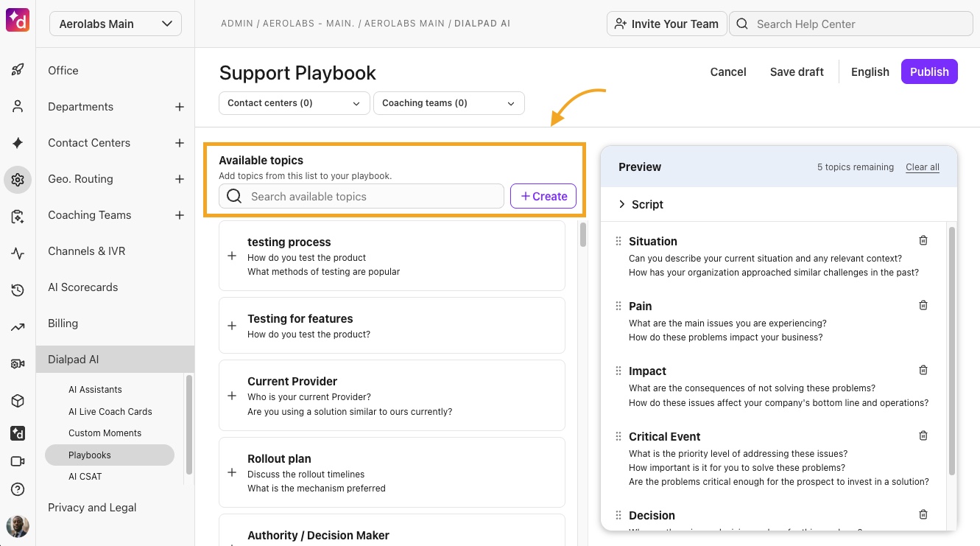Grab the Situation topic drag handle
The image size is (980, 546).
(x=618, y=241)
